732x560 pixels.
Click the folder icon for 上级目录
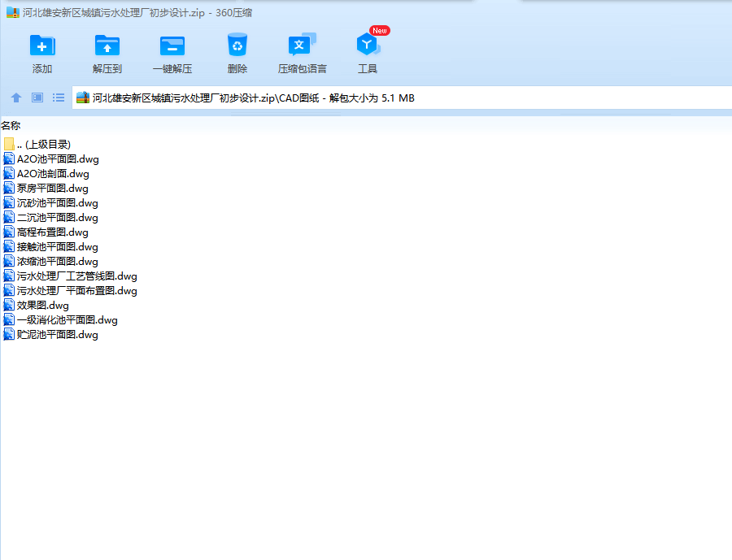point(9,144)
